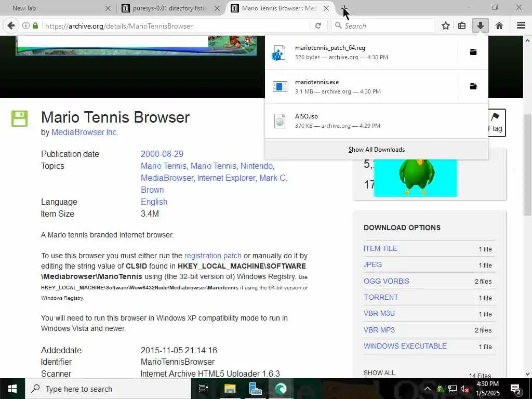Download the VBR M3U playlist

click(379, 313)
